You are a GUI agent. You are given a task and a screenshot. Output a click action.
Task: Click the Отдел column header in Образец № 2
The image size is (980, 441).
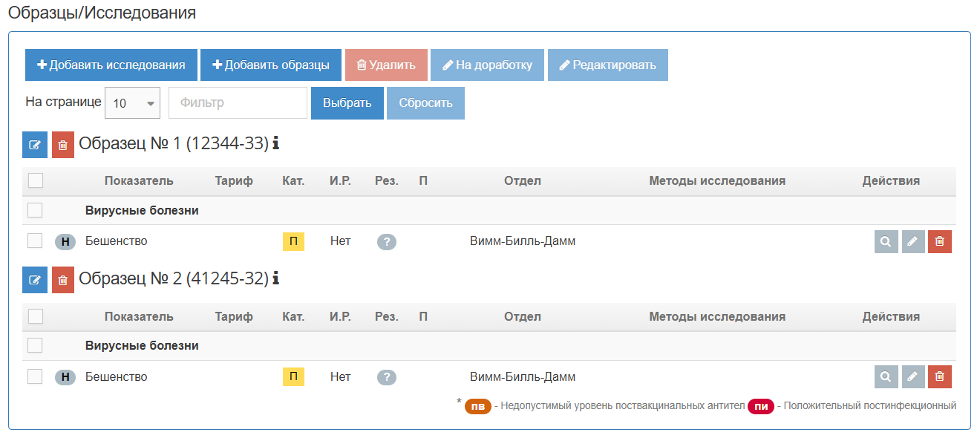(522, 317)
